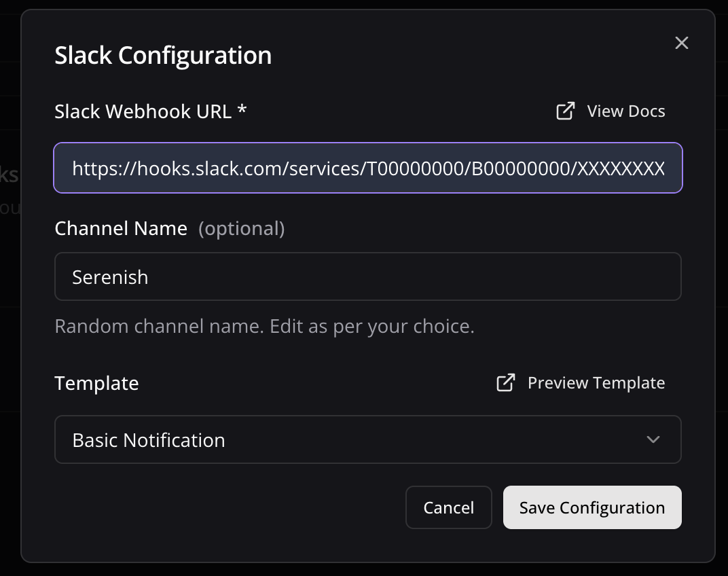Dismiss the Slack Configuration dialog
Image resolution: width=728 pixels, height=576 pixels.
pyautogui.click(x=682, y=43)
